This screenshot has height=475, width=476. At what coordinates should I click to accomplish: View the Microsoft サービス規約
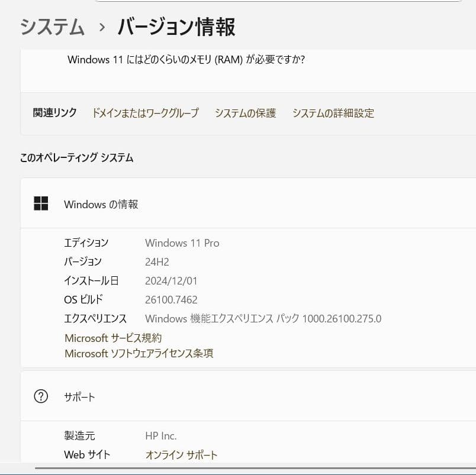[114, 338]
